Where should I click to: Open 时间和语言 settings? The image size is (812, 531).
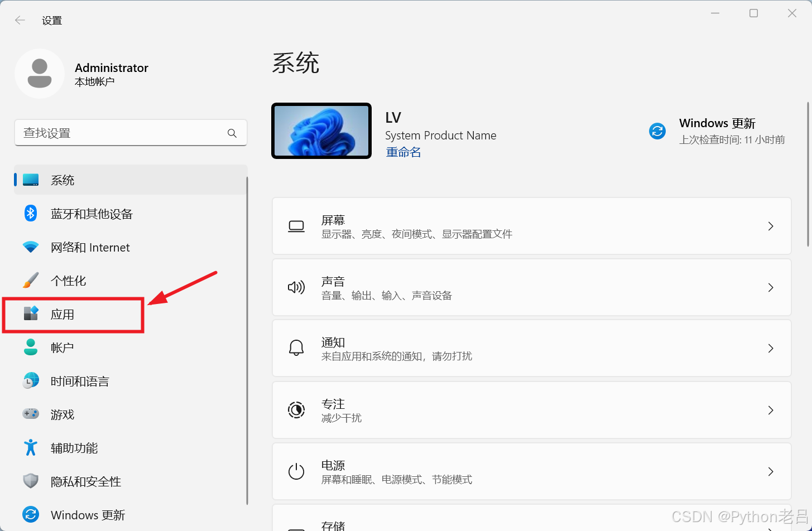point(131,381)
